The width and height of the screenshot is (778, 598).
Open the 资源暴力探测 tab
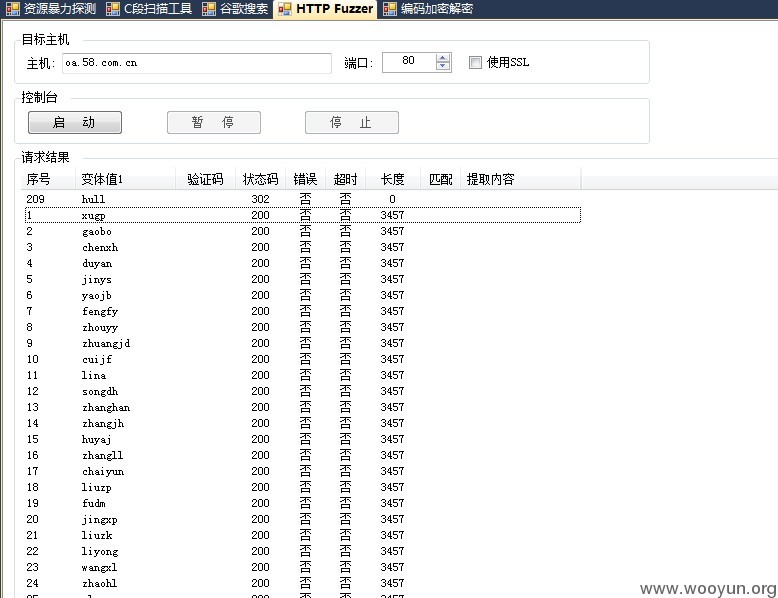[x=51, y=9]
